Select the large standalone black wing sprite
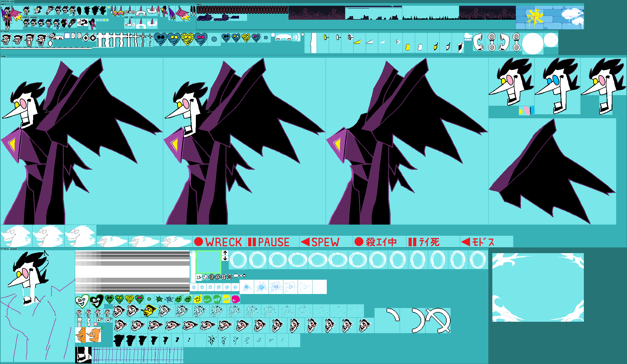 552,171
